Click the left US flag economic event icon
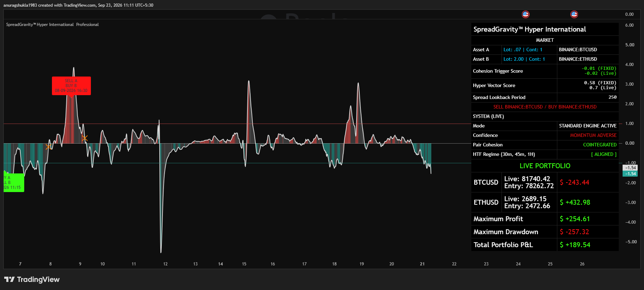 pos(525,14)
